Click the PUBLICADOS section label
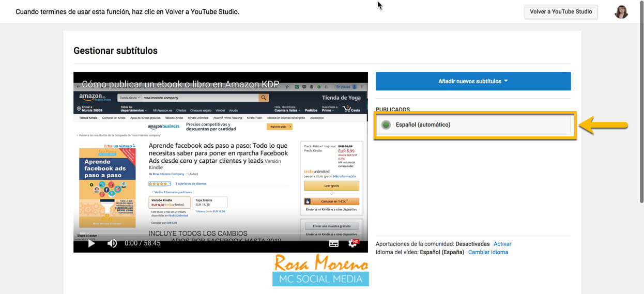 pyautogui.click(x=393, y=110)
